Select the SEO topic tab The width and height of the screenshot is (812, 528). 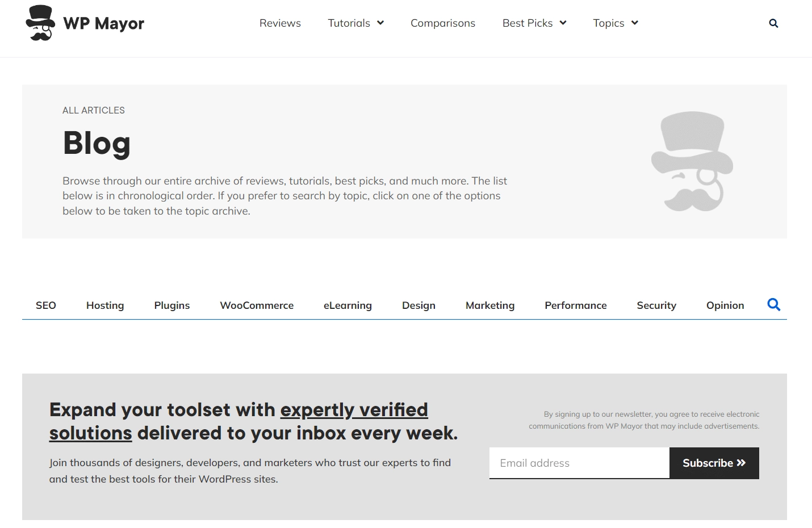coord(46,305)
